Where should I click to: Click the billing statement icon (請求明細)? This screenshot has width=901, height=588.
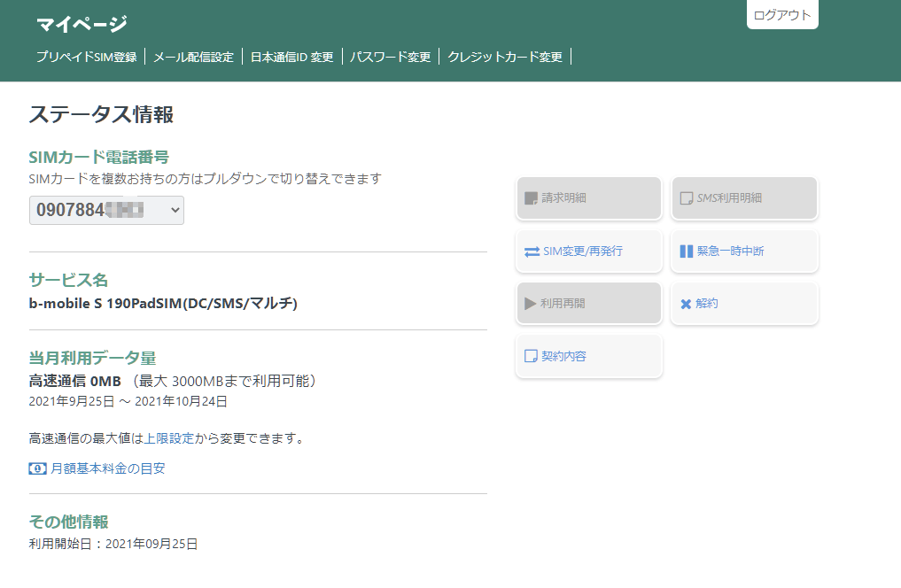(531, 198)
